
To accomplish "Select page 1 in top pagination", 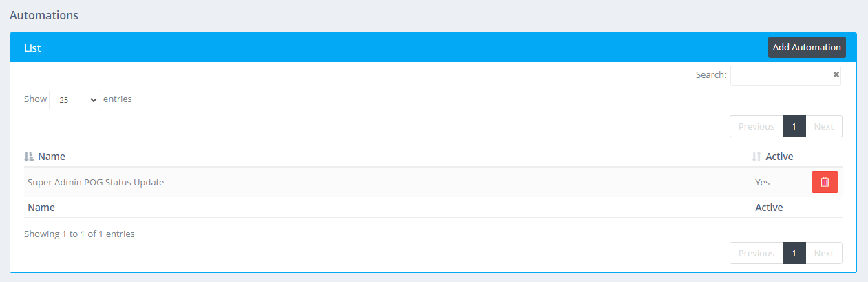I will coord(794,126).
